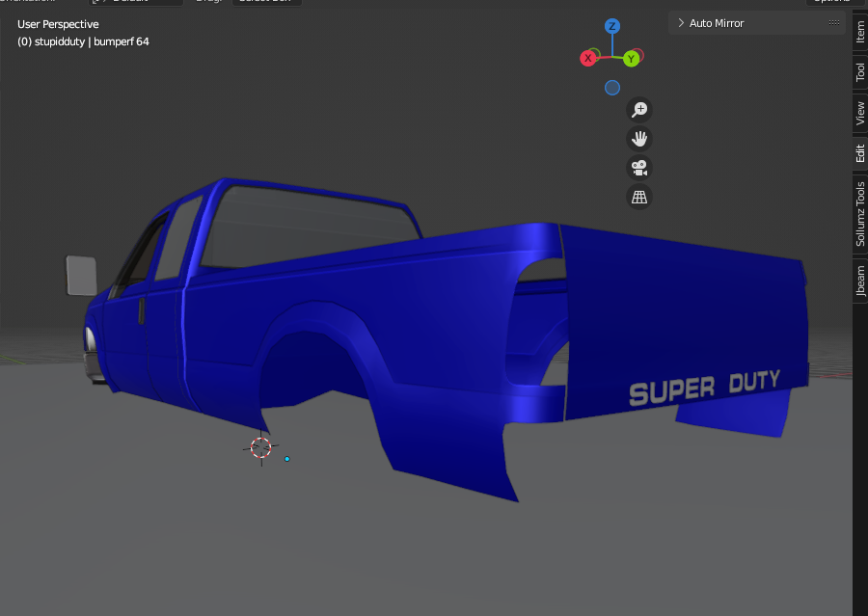The image size is (868, 616).
Task: Click the blue Z axis on navigation gizmo
Action: coord(611,26)
